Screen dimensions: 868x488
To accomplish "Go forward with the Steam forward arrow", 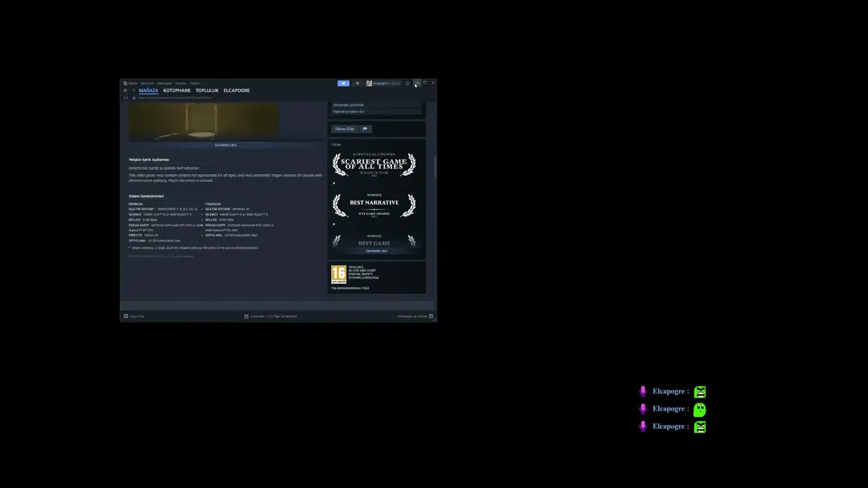I will click(134, 90).
